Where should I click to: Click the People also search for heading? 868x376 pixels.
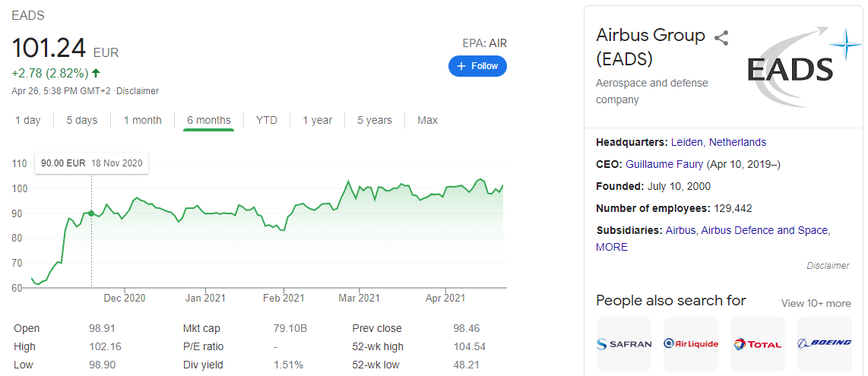(671, 300)
